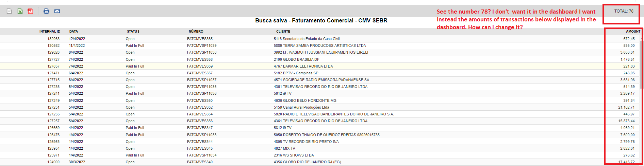Image resolution: width=644 pixels, height=166 pixels.
Task: Click the TOTAL: 78 count label
Action: tap(624, 11)
